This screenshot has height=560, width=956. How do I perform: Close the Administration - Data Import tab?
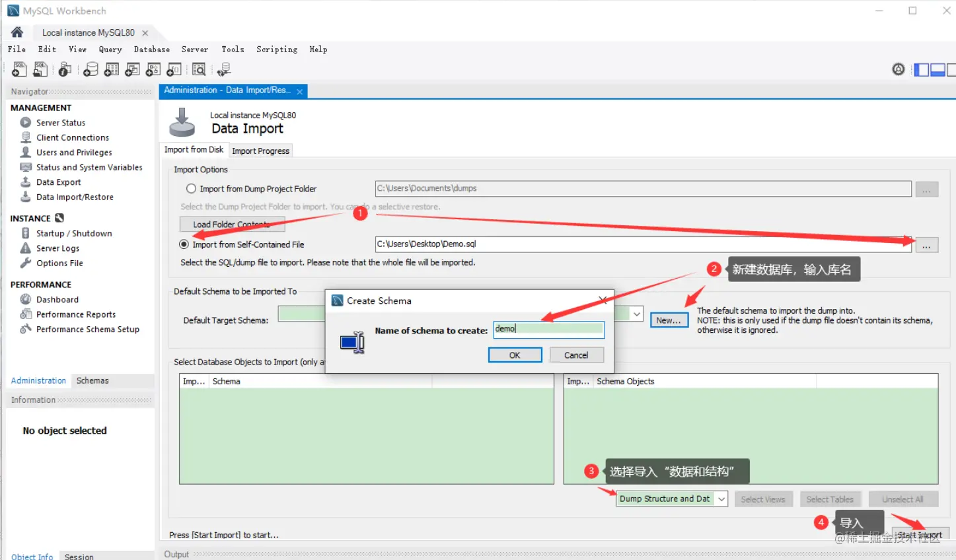tap(299, 91)
